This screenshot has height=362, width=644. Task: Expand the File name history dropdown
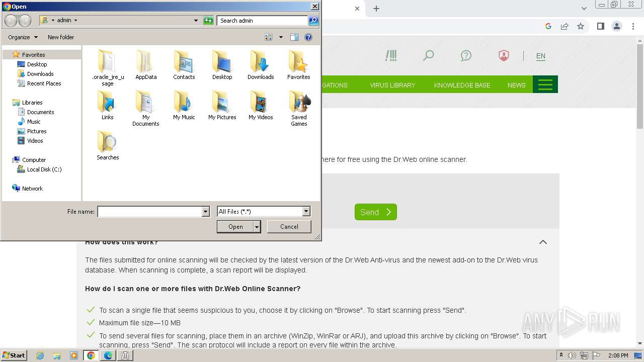point(205,212)
